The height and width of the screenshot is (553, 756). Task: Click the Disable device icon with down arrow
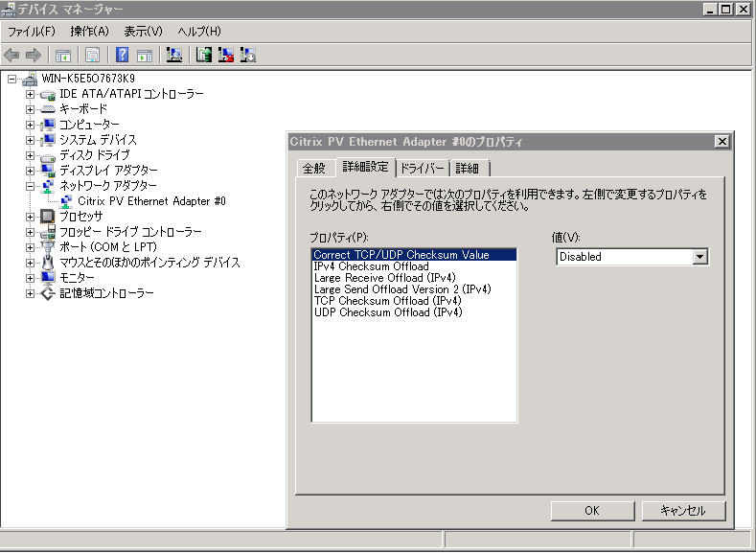[248, 55]
